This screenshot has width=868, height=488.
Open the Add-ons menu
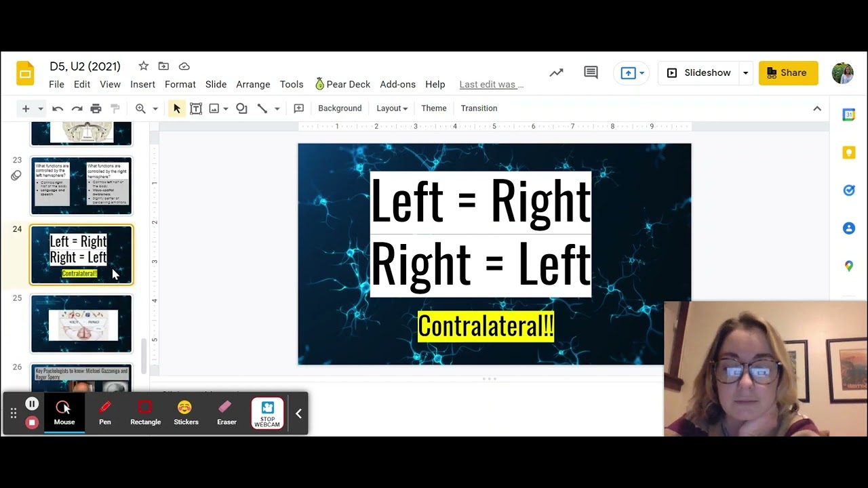tap(397, 84)
